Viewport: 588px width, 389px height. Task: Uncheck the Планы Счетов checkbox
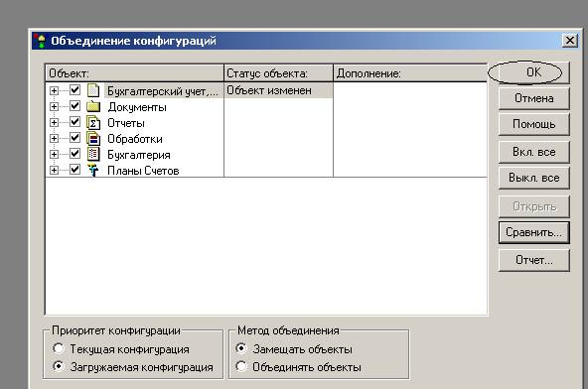(x=75, y=170)
